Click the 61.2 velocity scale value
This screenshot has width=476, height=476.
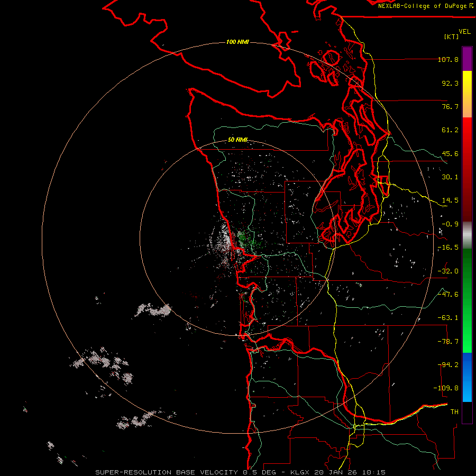coord(450,130)
